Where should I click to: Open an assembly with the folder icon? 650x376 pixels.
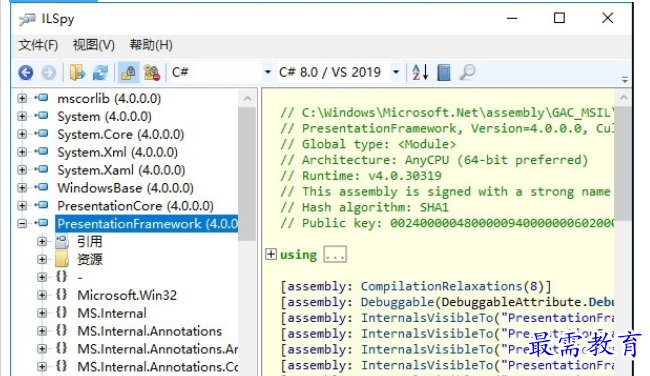(x=77, y=73)
